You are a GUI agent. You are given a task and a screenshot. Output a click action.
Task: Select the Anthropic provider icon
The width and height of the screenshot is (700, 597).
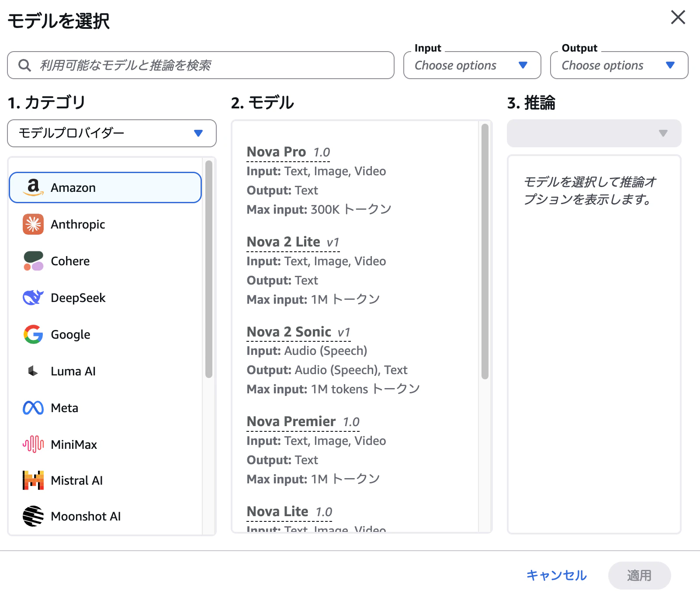pyautogui.click(x=33, y=224)
